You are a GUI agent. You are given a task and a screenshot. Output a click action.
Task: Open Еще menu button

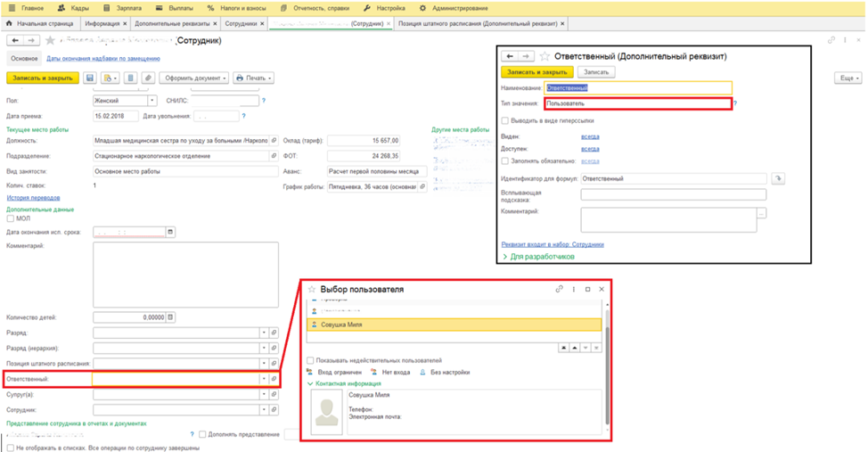point(848,78)
